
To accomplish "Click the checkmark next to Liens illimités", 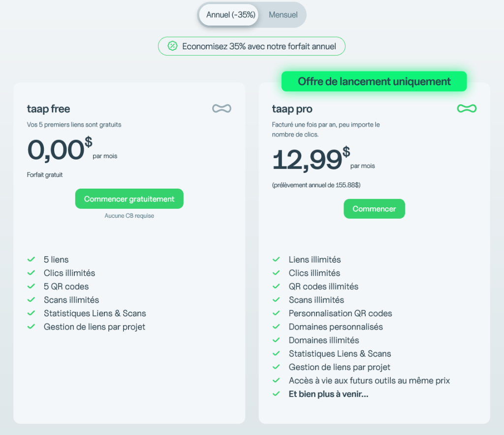I will tap(276, 260).
